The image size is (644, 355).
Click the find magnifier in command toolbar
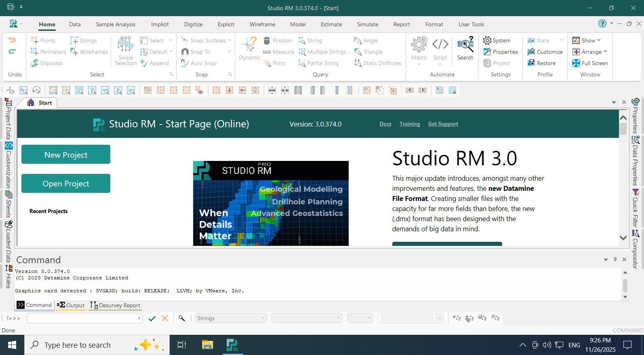[182, 318]
